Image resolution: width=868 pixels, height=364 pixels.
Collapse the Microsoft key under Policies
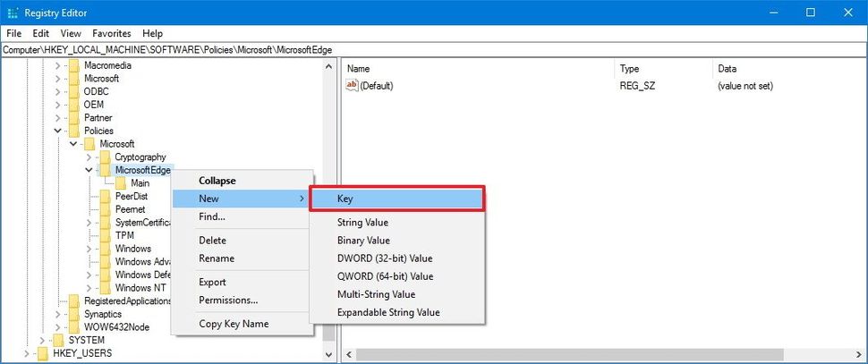tap(73, 144)
